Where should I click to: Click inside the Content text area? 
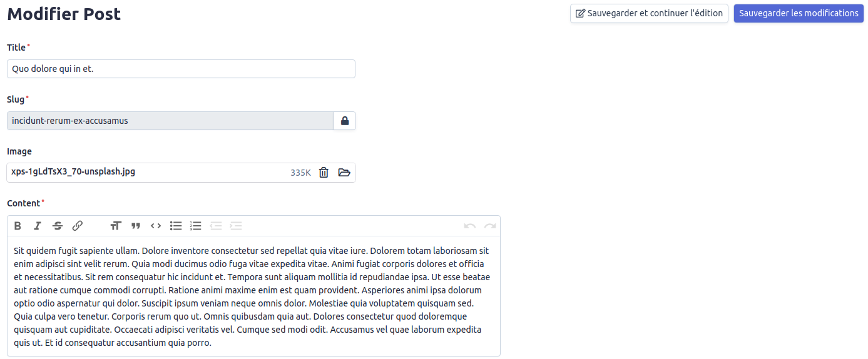coord(253,296)
